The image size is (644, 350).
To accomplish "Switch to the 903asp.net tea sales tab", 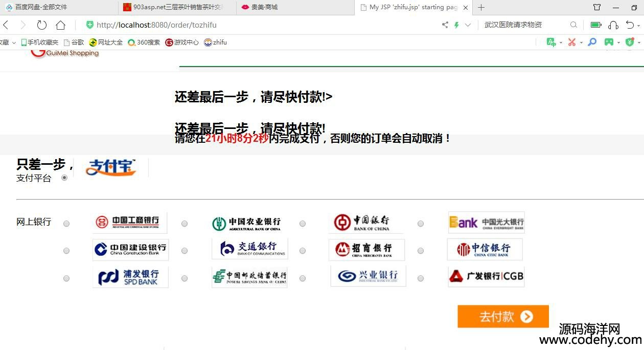I will [x=177, y=7].
